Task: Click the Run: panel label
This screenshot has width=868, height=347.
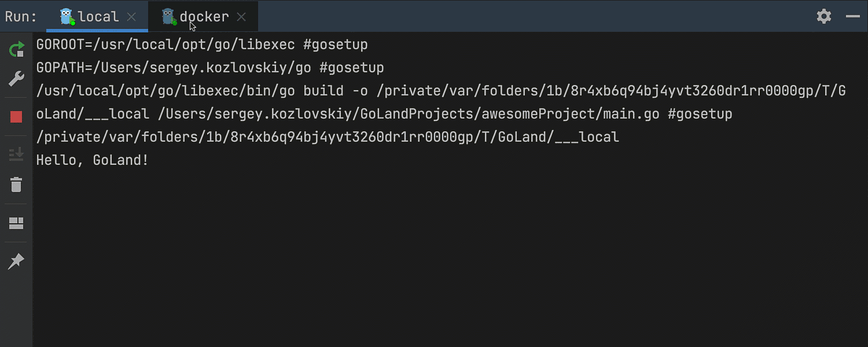Action: click(21, 17)
